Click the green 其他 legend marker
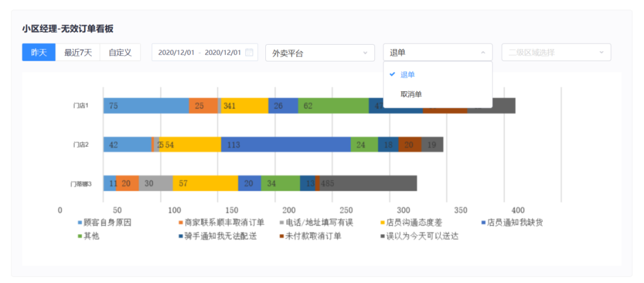The height and width of the screenshot is (283, 644). pos(80,236)
